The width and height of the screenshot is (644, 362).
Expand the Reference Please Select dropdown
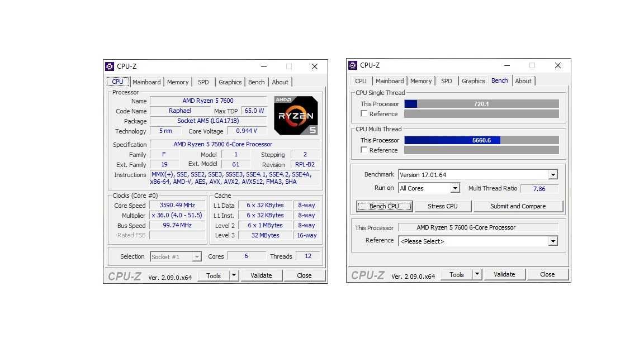point(553,241)
